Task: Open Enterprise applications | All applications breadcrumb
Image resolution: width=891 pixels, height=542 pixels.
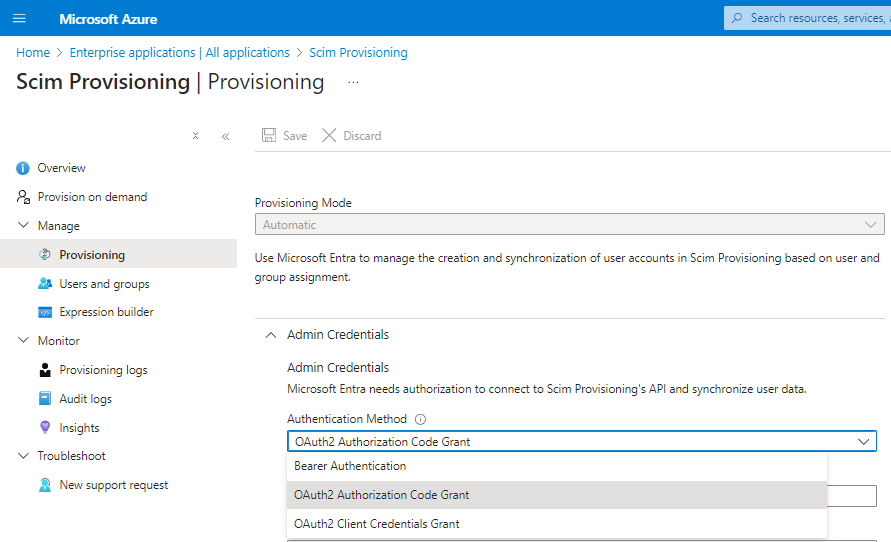Action: (180, 53)
